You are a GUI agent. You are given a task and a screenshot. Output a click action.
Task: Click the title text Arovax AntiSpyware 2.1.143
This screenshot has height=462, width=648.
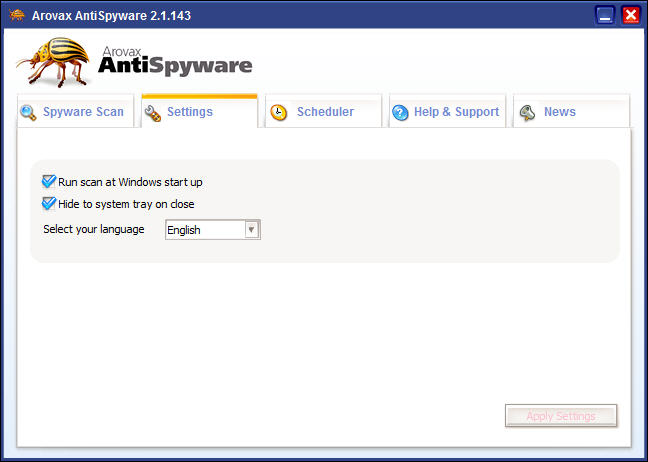point(111,16)
